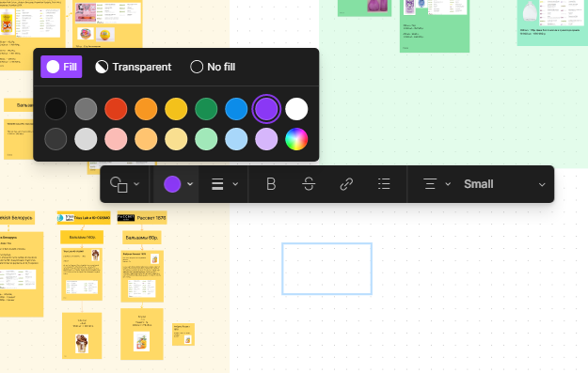Insert a link with chain icon

pyautogui.click(x=346, y=184)
